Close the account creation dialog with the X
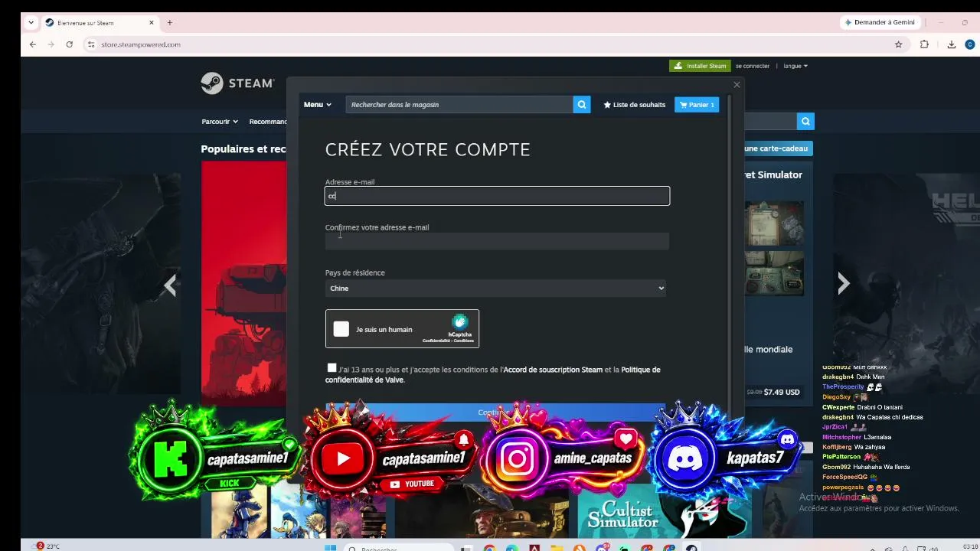 pos(737,85)
